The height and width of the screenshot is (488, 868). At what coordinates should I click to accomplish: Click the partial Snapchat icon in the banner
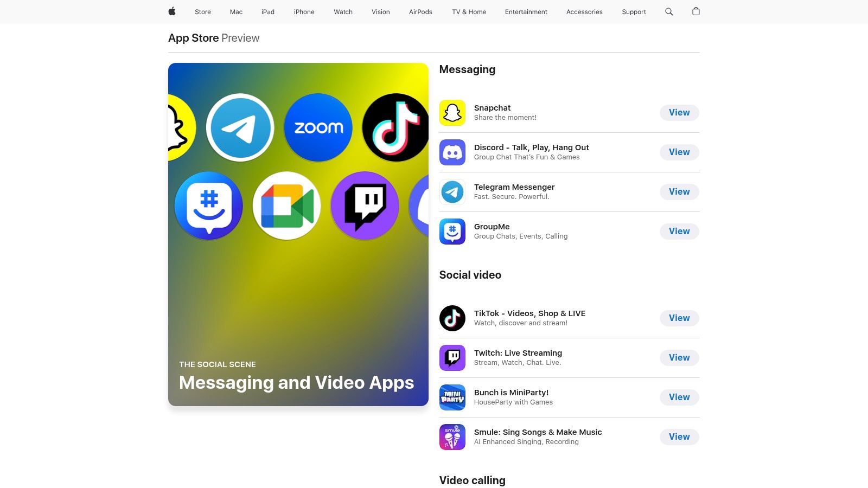coord(182,127)
